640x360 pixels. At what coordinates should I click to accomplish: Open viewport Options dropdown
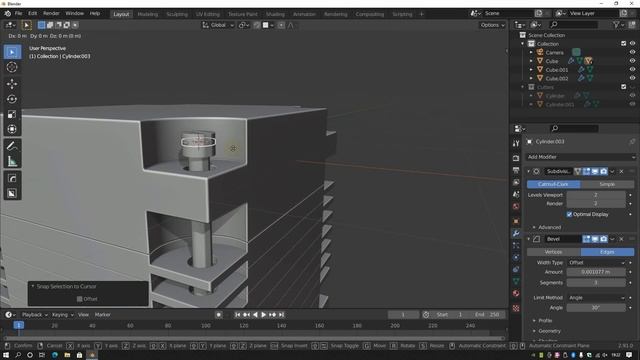pos(492,25)
